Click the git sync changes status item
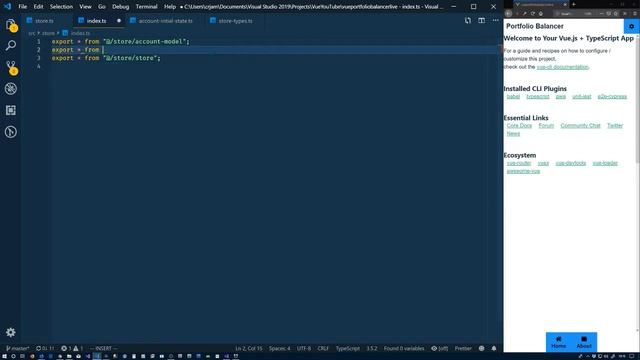The image size is (640, 360). (45, 348)
